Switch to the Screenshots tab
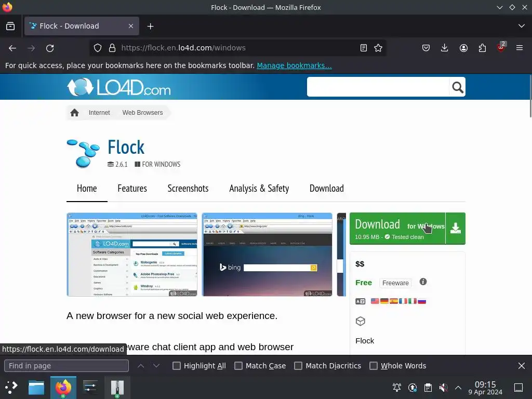 tap(188, 189)
